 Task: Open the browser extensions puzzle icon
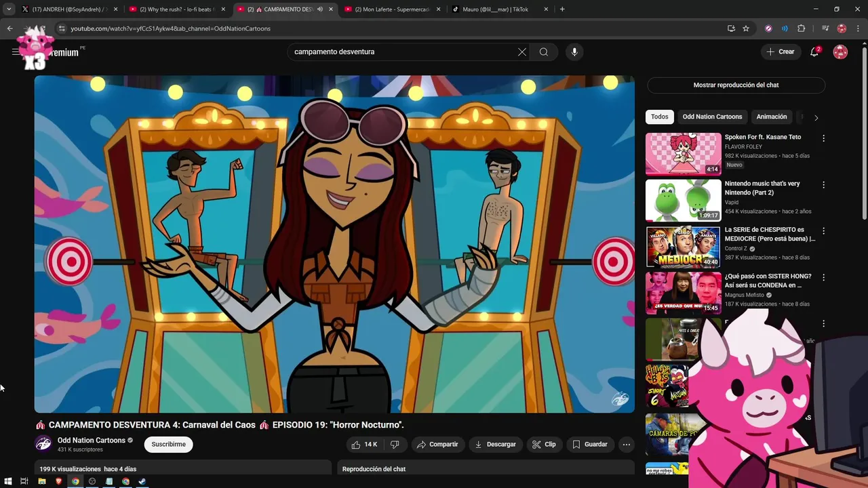coord(802,28)
